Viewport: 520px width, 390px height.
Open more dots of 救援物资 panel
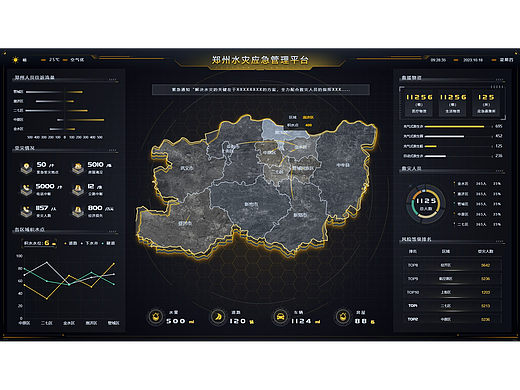click(x=499, y=80)
